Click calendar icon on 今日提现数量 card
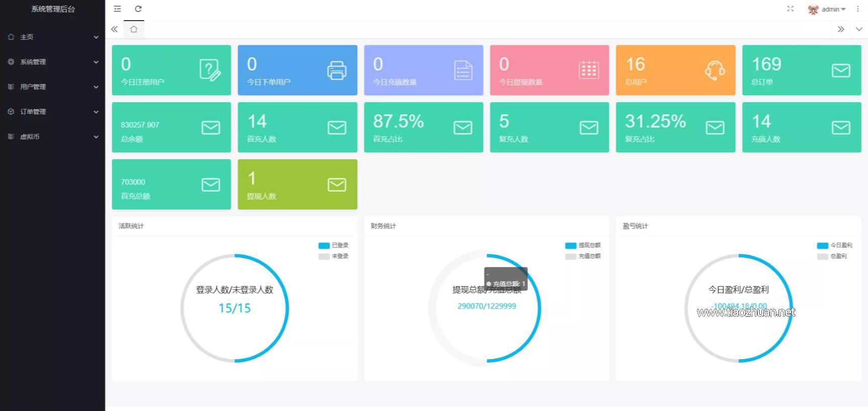This screenshot has height=411, width=868. 588,71
